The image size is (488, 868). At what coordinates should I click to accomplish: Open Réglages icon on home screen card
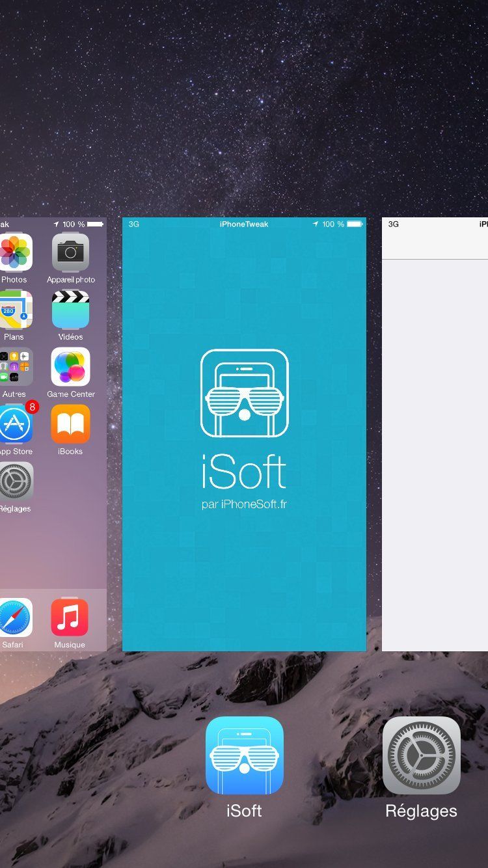point(15,481)
